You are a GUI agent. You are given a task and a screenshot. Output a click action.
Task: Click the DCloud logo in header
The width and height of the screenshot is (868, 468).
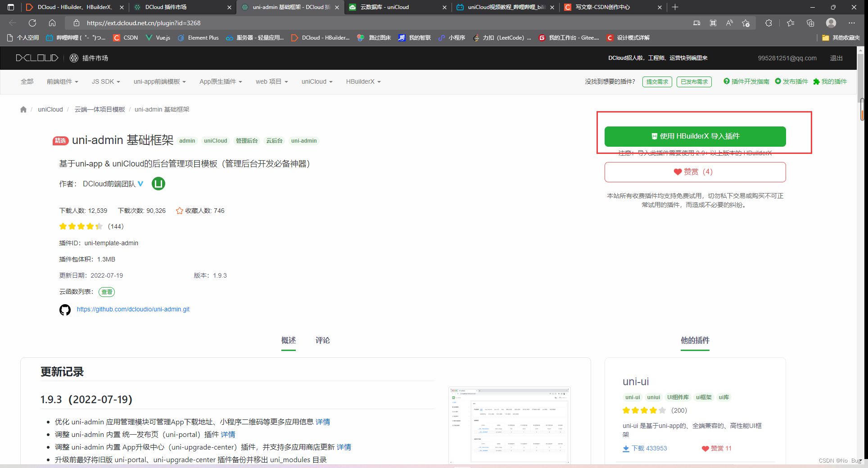click(37, 58)
